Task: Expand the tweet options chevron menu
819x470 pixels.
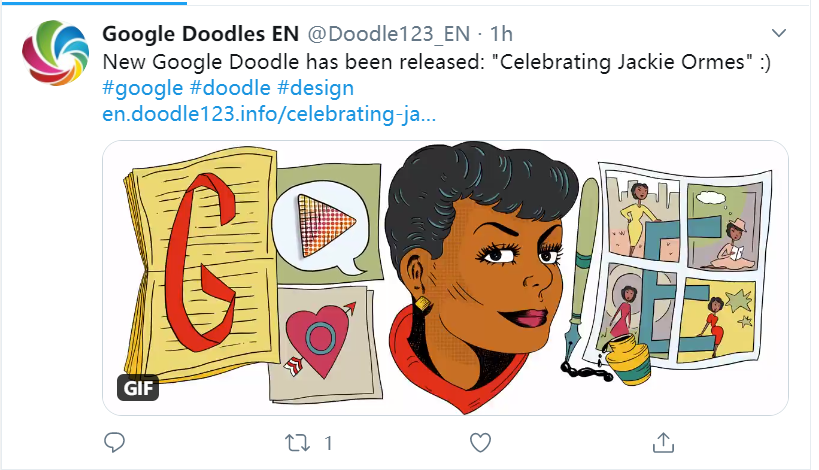Action: pos(779,33)
